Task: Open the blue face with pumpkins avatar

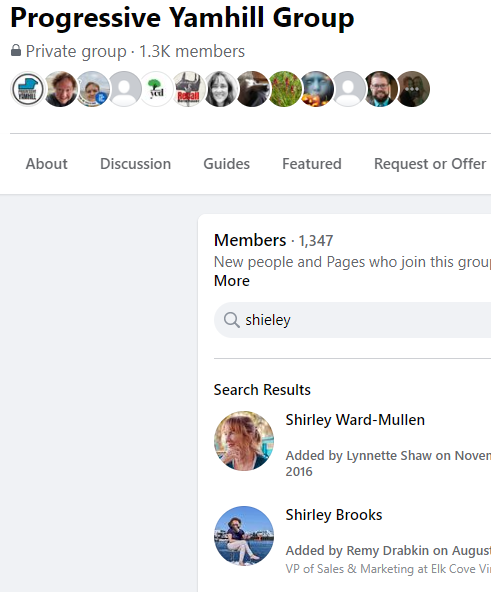Action: (317, 89)
